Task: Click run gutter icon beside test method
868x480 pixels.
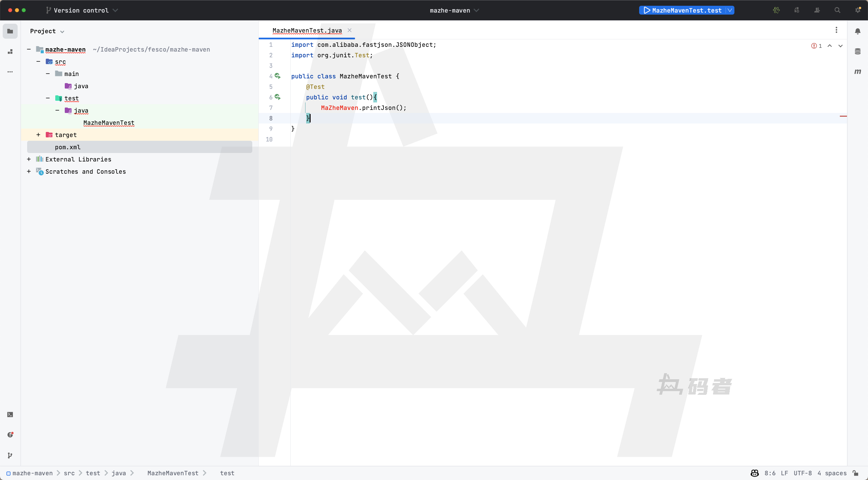Action: (278, 97)
